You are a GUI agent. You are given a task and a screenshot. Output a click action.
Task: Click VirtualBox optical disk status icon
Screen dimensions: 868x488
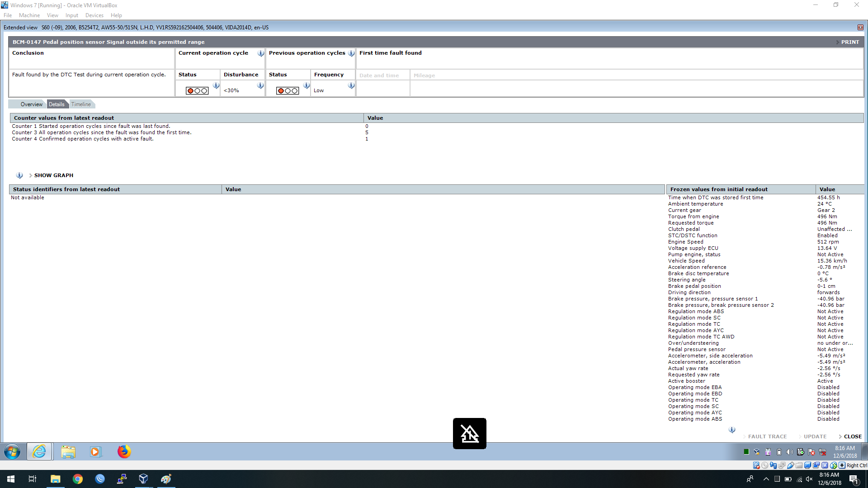(x=764, y=465)
